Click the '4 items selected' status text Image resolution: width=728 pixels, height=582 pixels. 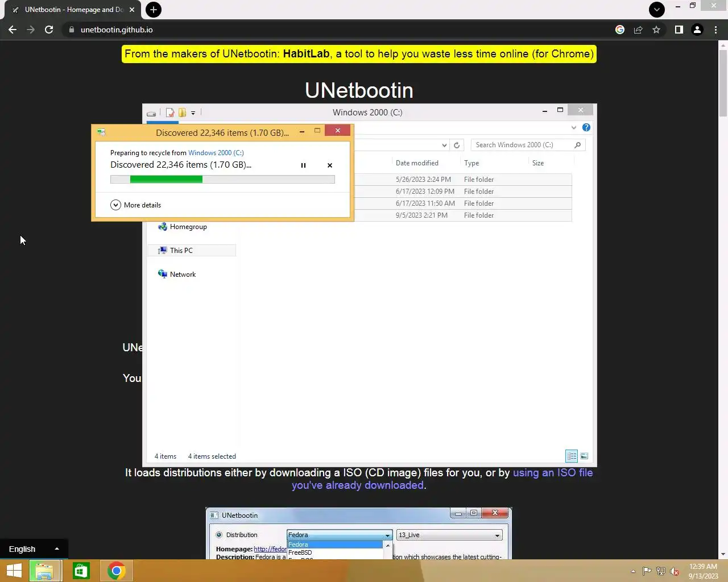tap(212, 456)
